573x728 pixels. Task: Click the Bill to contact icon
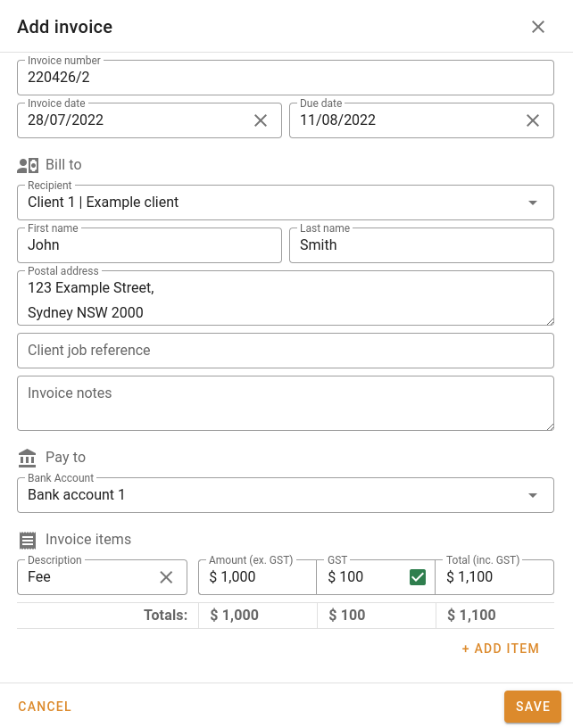pos(27,164)
